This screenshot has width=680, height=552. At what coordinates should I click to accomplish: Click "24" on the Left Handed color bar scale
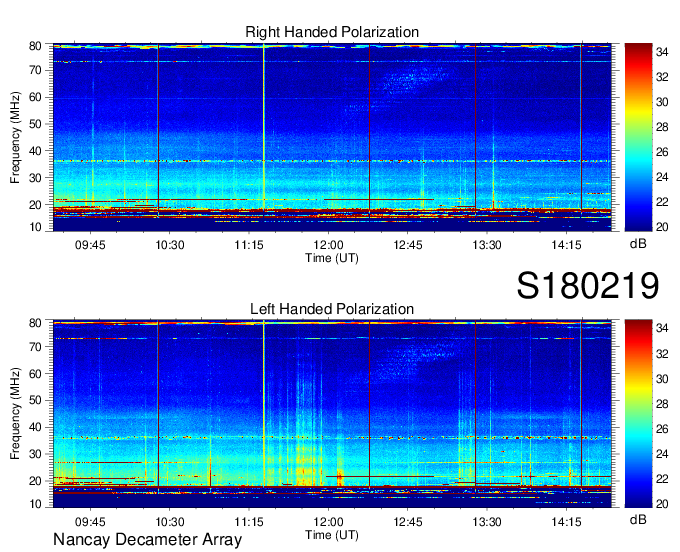point(662,454)
